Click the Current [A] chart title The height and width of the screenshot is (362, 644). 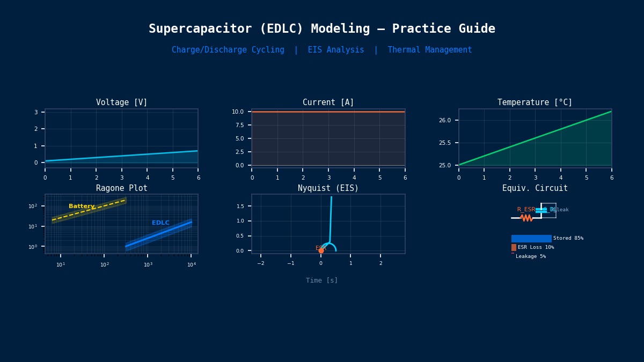pos(328,102)
